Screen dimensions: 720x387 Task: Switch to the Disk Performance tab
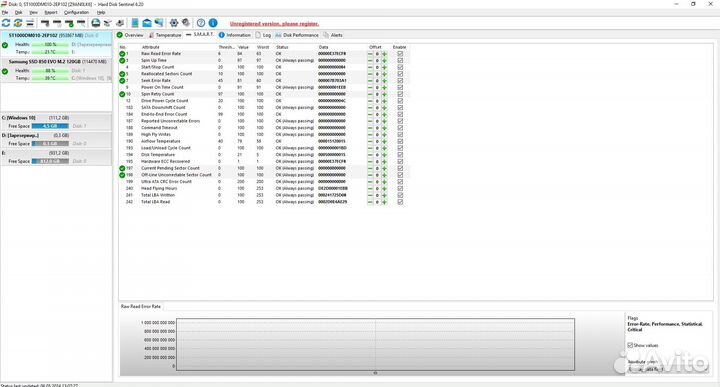click(x=297, y=35)
